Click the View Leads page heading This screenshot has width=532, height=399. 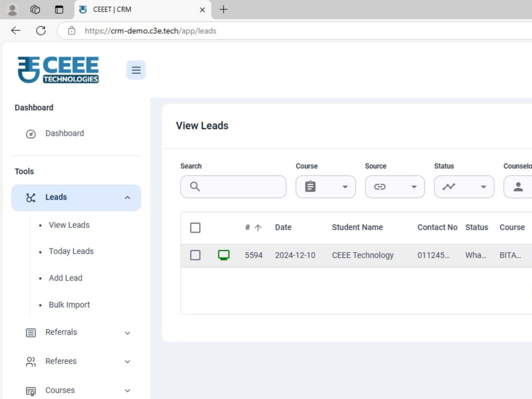tap(202, 126)
